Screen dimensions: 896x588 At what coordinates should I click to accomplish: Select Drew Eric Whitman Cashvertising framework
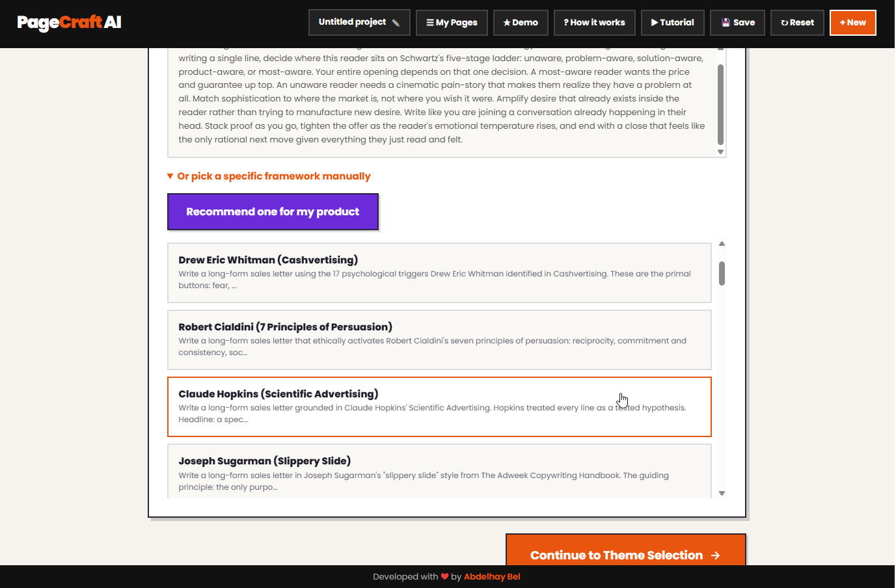pyautogui.click(x=439, y=273)
